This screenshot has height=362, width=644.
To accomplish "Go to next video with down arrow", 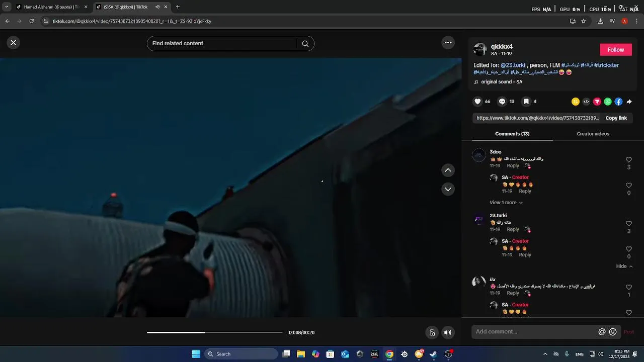I will 448,189.
